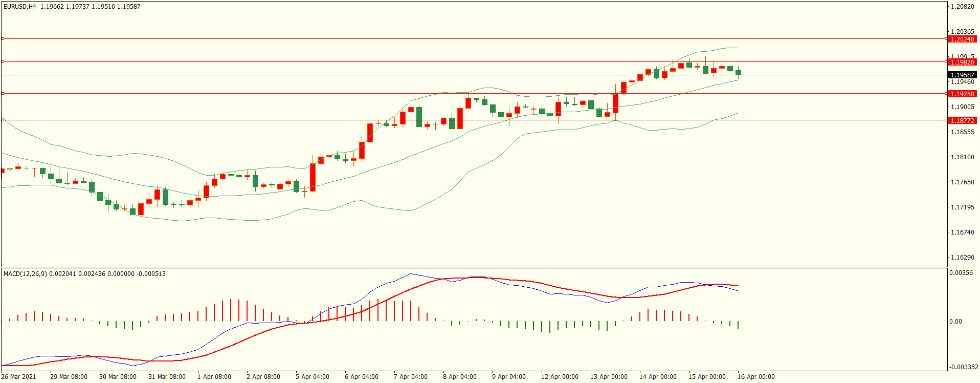Click the red 1.20240 price label
This screenshot has height=383, width=980.
(x=962, y=39)
